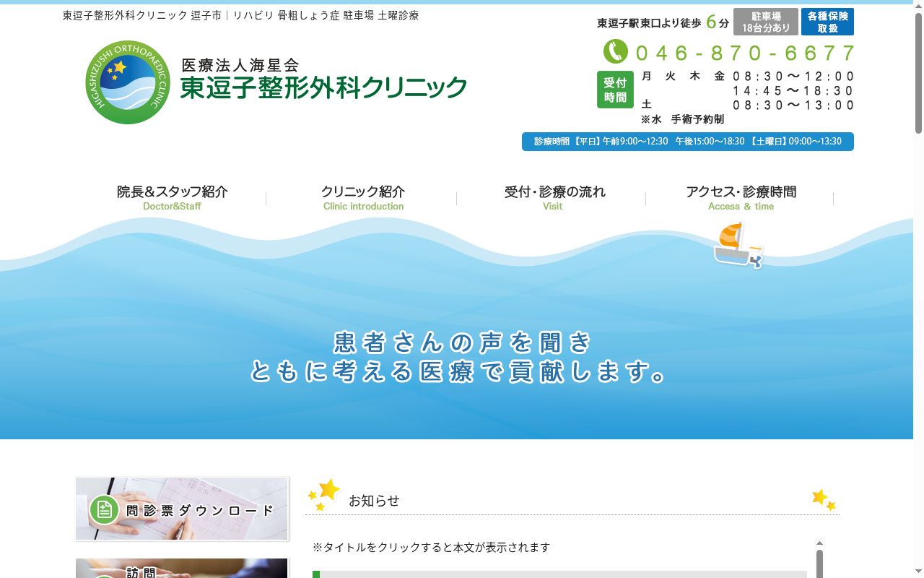The height and width of the screenshot is (578, 924).
Task: Click the 東逗子整形外科クリニック title logo text
Action: [x=323, y=87]
